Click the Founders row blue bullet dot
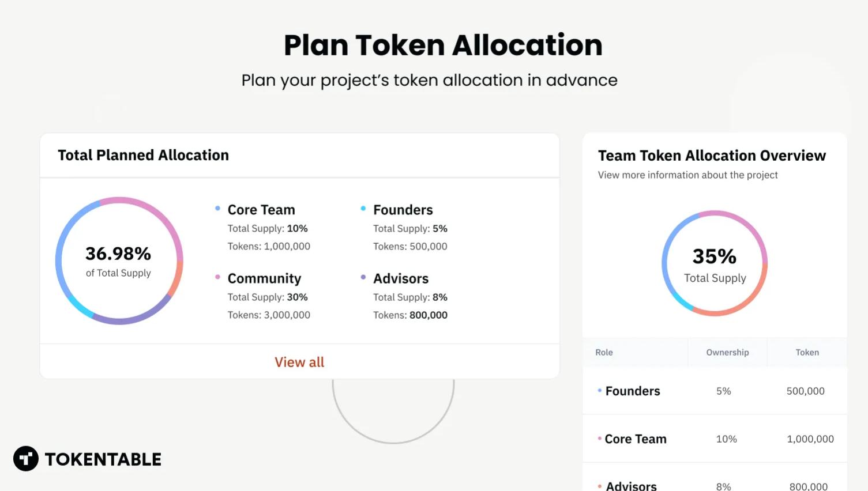Viewport: 868px width, 491px height. pyautogui.click(x=600, y=391)
